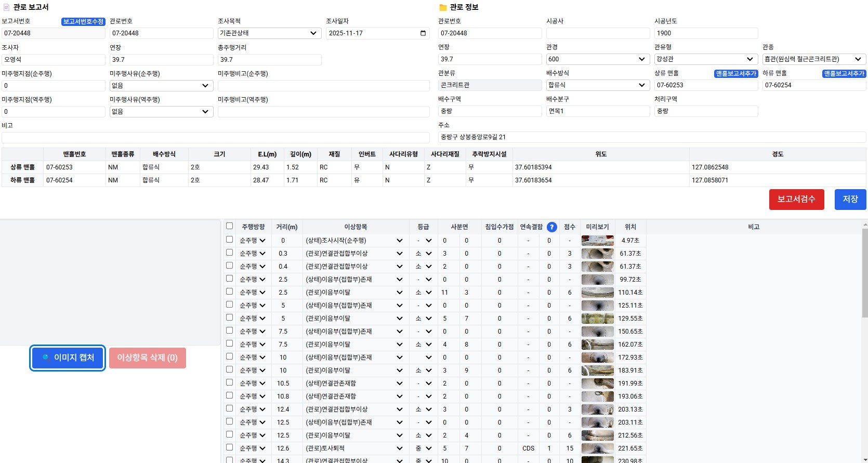Viewport: 868px width, 463px height.
Task: Check the 토사퇴적 row at distance 12.6
Action: pyautogui.click(x=229, y=447)
